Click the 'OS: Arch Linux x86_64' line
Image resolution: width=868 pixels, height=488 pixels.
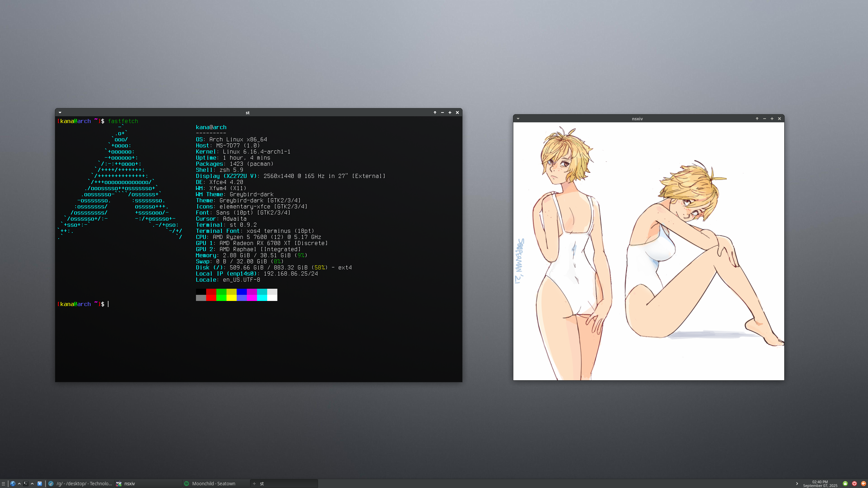click(231, 139)
